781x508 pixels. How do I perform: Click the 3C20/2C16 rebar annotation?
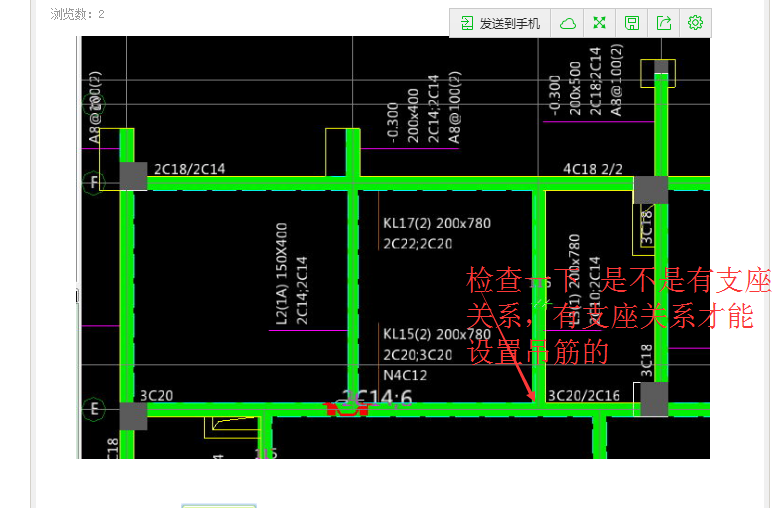[584, 395]
